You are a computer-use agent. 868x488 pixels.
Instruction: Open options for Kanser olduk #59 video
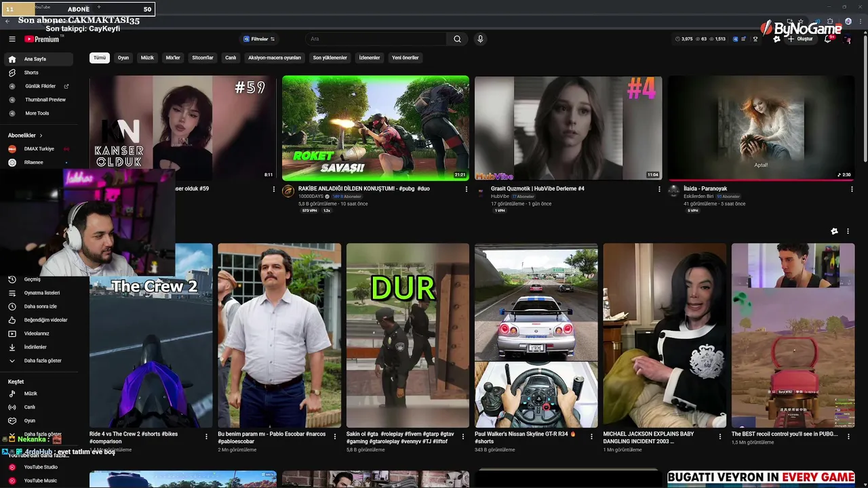tap(273, 189)
